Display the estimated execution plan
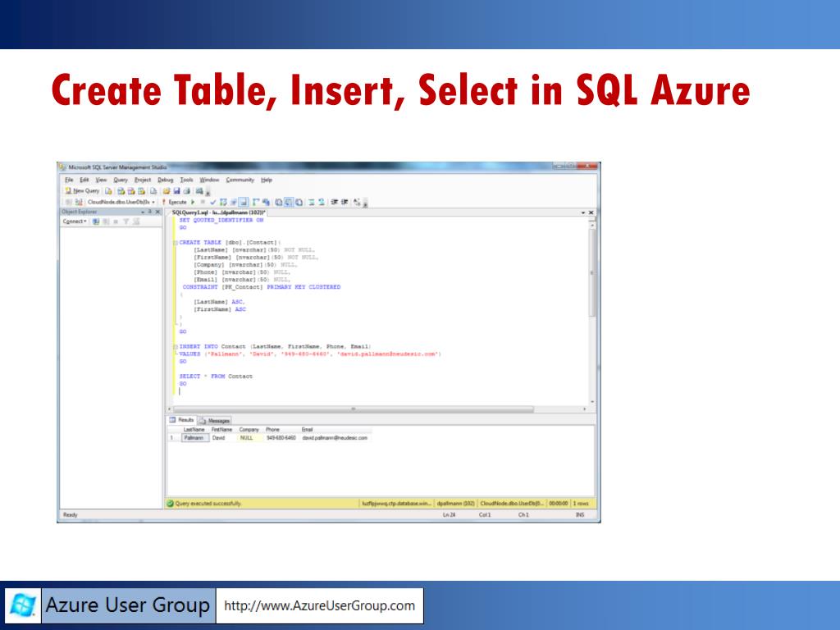Screen dimensions: 840x630 pos(223,202)
